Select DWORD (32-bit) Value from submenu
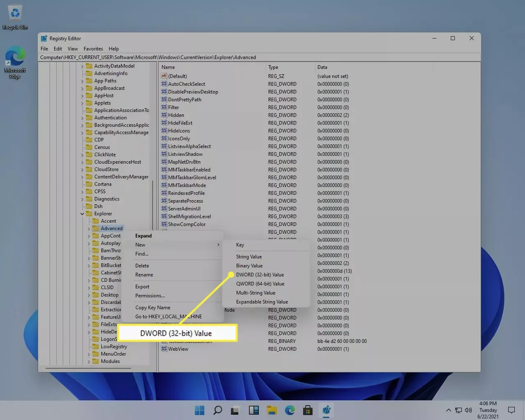Viewport: 525px width, 420px height. [260, 275]
